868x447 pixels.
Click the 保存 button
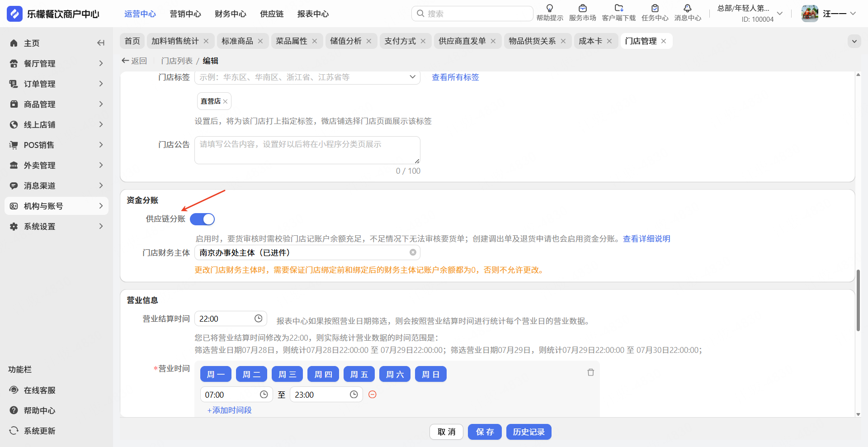[x=485, y=432]
